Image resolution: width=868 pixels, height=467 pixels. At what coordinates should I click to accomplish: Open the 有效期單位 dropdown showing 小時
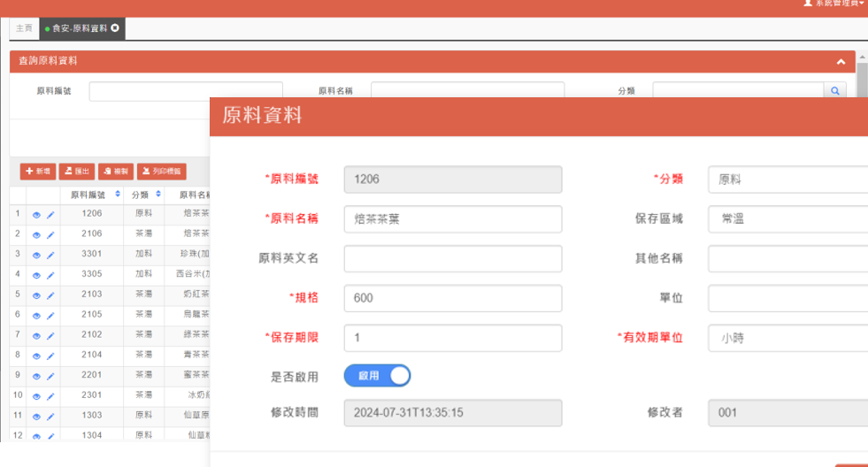click(x=787, y=338)
